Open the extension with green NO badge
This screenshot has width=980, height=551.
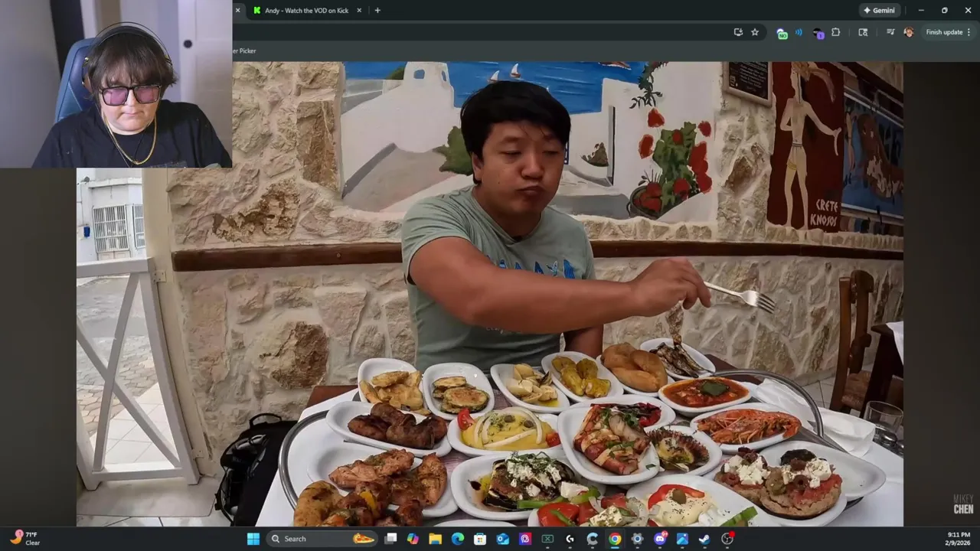tap(782, 33)
